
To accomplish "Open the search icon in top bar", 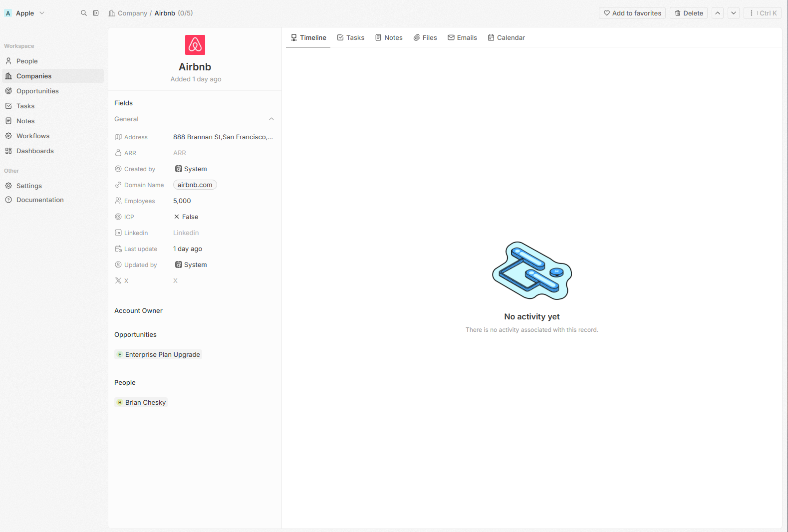I will [84, 13].
